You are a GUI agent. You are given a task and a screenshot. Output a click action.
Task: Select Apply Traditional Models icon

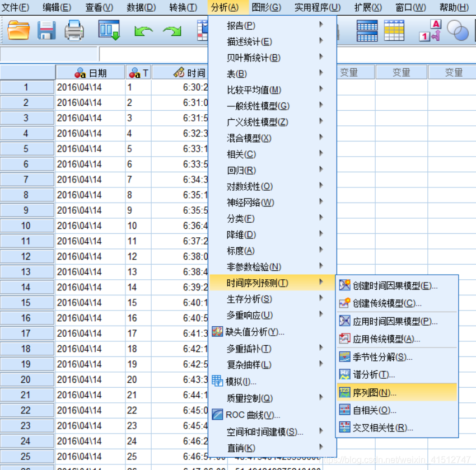click(344, 339)
